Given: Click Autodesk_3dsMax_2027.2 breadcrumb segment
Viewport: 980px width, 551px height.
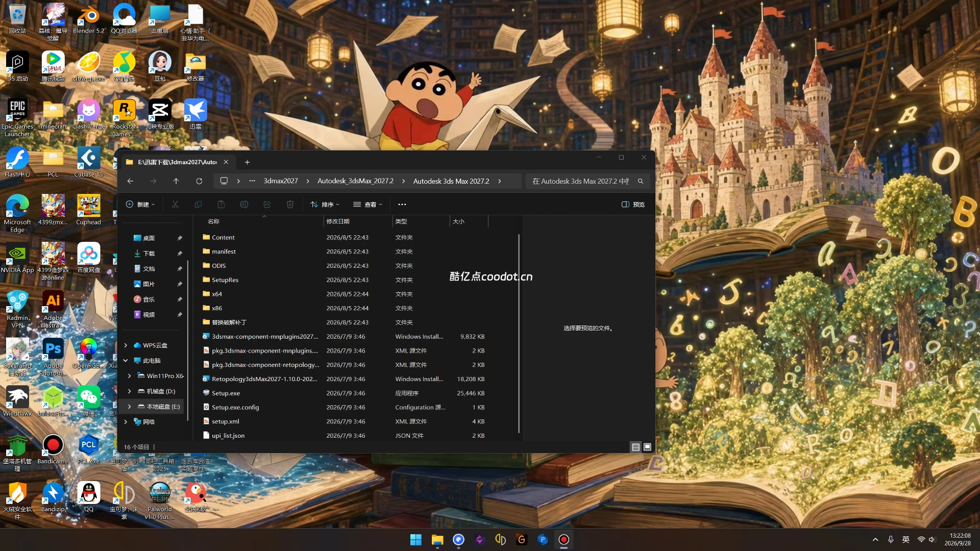Looking at the screenshot, I should (355, 181).
